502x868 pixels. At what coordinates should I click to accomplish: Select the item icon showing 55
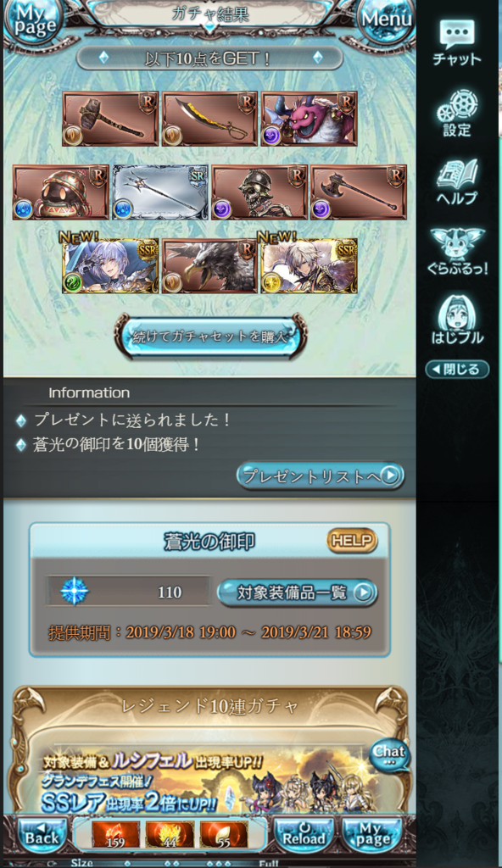pos(223,835)
